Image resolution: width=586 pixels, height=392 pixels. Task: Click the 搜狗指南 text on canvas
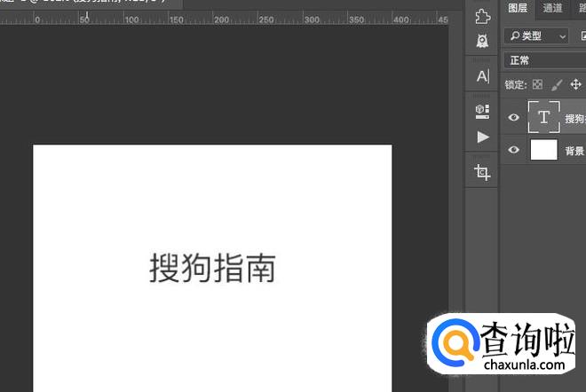tap(213, 268)
